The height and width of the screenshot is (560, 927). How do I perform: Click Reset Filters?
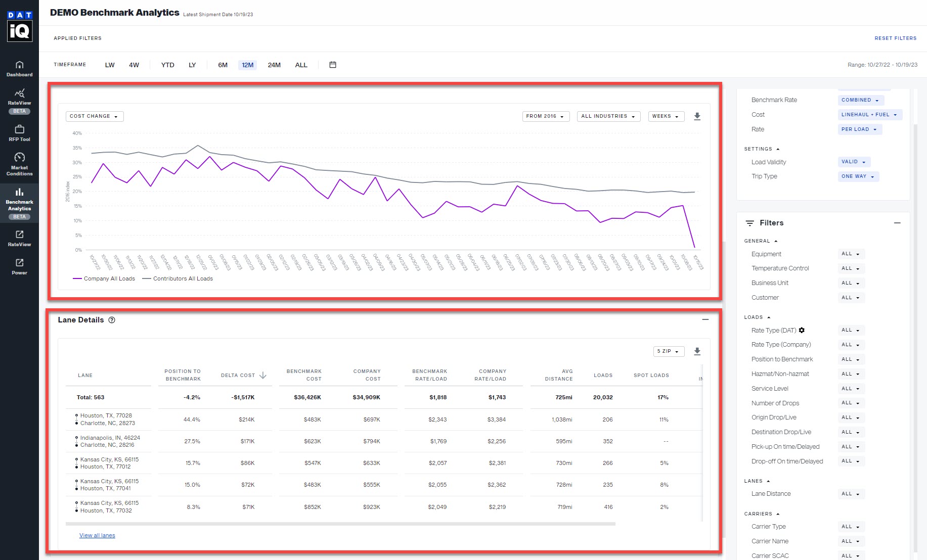(895, 38)
